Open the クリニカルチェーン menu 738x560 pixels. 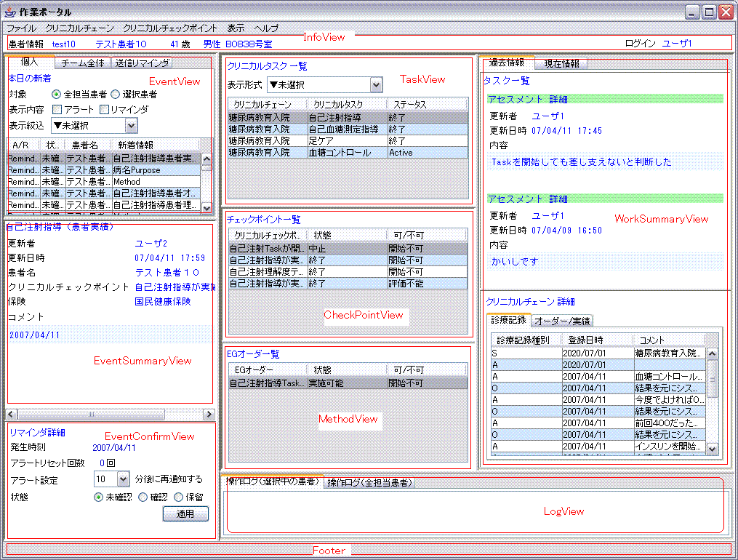(x=79, y=28)
